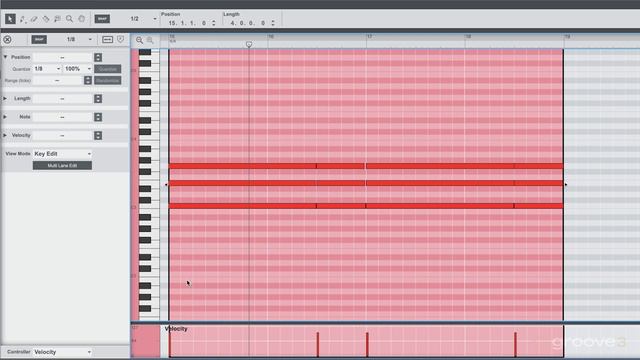Click the playhead marker on the ruler
The height and width of the screenshot is (360, 640).
[x=249, y=44]
